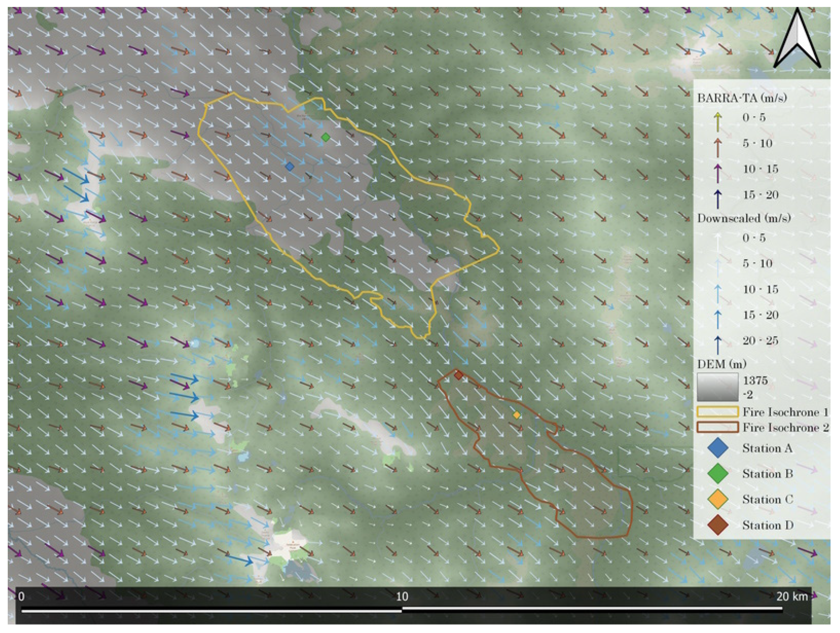This screenshot has height=633, width=840.
Task: Click the Fire Isochrone 1 legend box
Action: tap(717, 412)
